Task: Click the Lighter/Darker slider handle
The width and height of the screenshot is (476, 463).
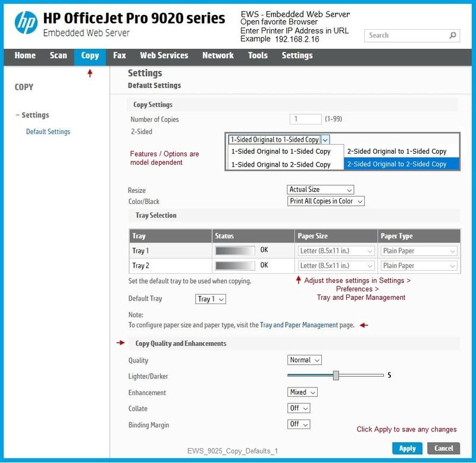Action: click(336, 376)
